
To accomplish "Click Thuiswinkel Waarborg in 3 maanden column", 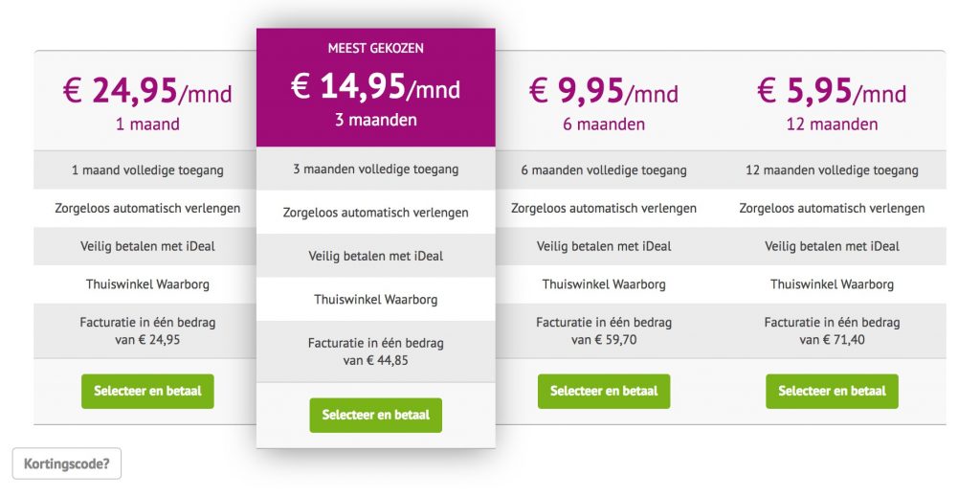I will tap(375, 299).
